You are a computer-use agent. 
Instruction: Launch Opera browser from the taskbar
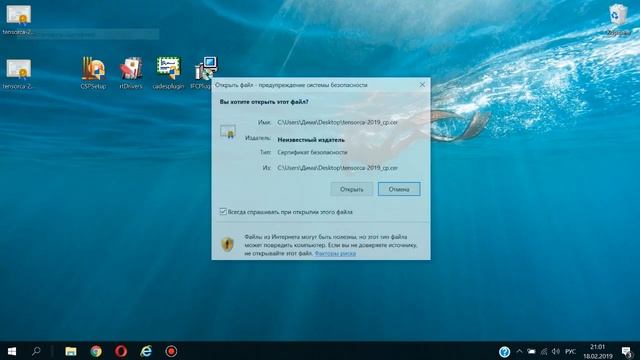pos(121,351)
